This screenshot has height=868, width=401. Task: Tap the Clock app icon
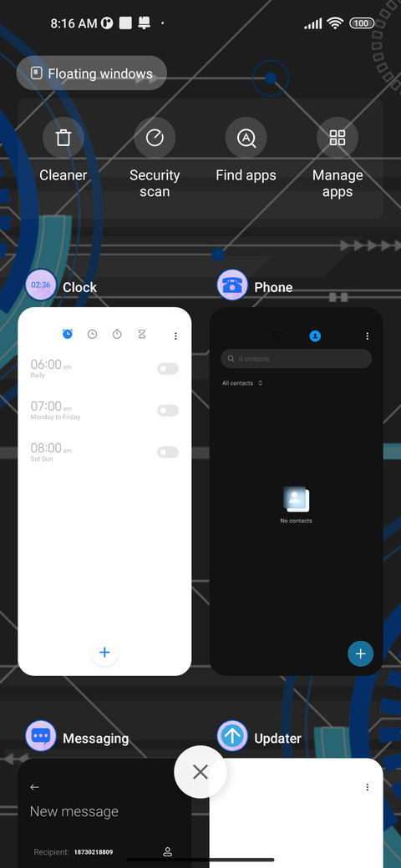[41, 285]
